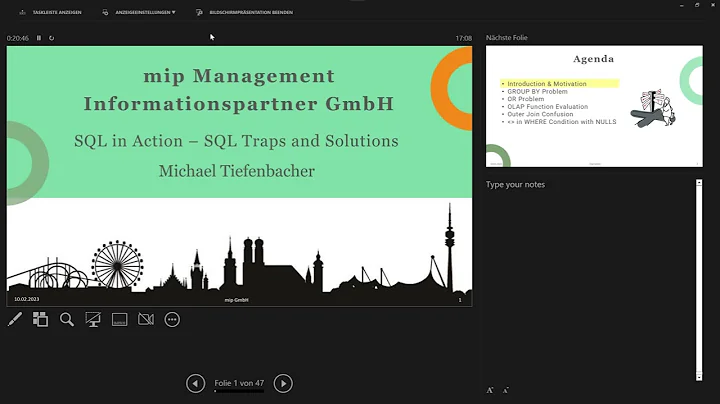
Task: Click the notes pane scrollbar
Action: pos(699,280)
